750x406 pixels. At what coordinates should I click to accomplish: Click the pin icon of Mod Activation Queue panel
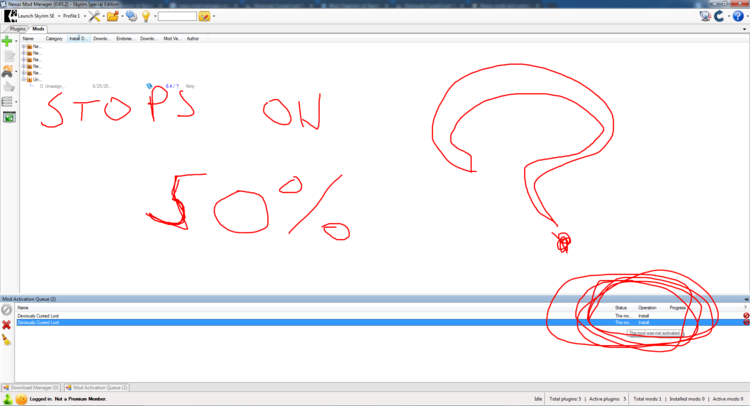click(746, 299)
